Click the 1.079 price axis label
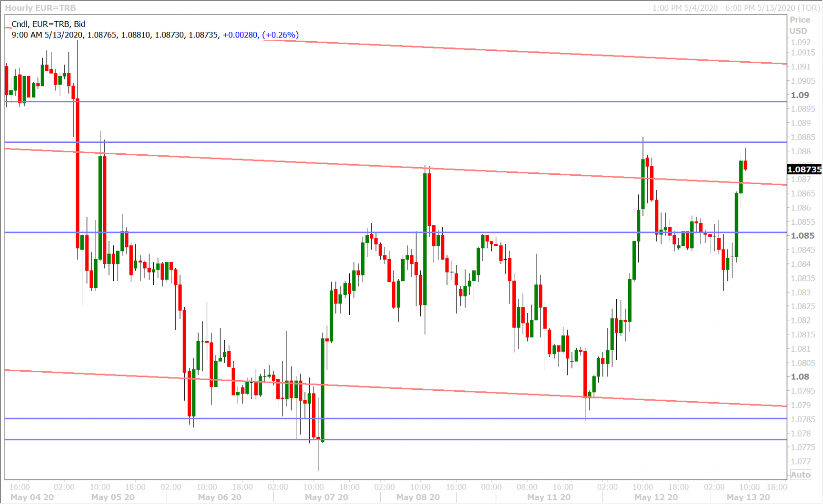The width and height of the screenshot is (823, 504). pyautogui.click(x=800, y=405)
